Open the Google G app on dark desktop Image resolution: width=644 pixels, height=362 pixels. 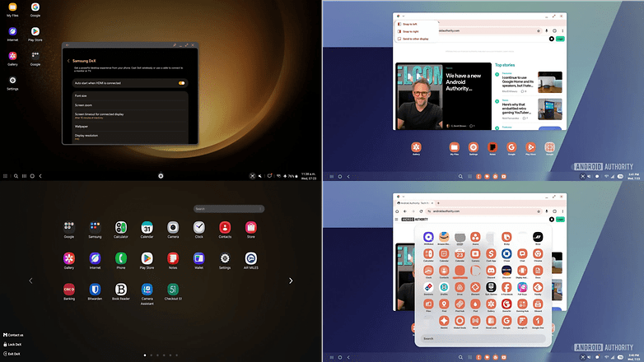tap(35, 9)
